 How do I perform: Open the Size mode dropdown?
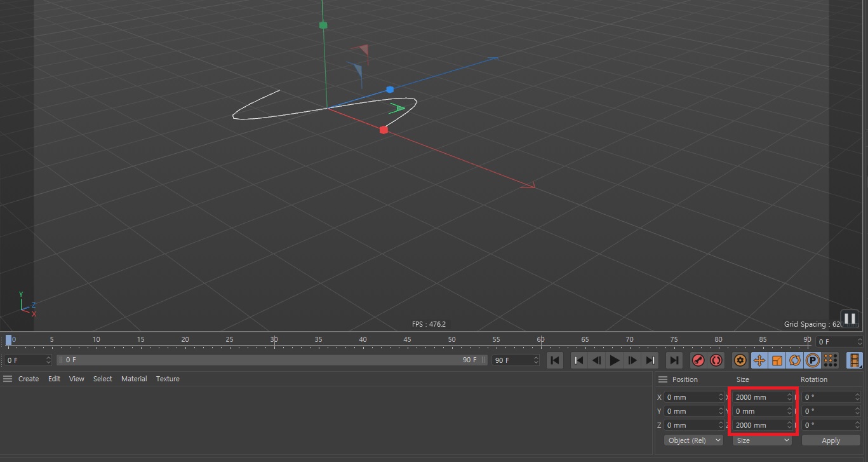point(762,440)
